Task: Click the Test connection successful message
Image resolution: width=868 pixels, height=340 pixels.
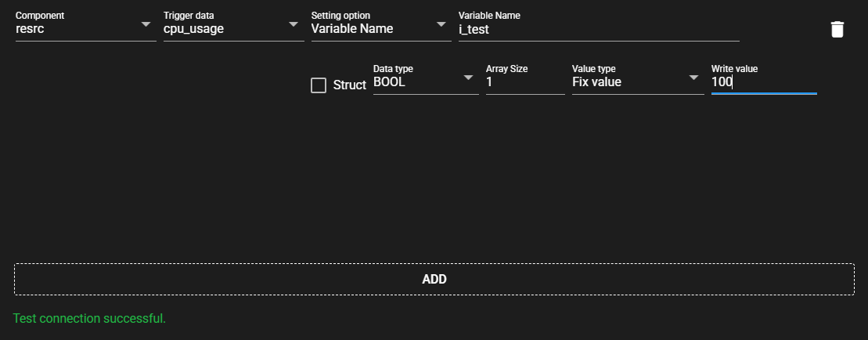Action: pyautogui.click(x=89, y=319)
